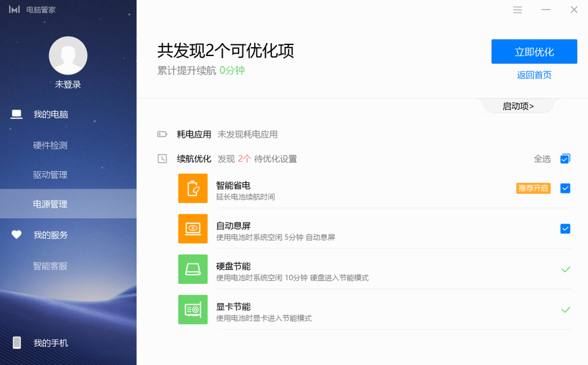The image size is (588, 365).
Task: Click the 耗电应用 battery icon
Action: (162, 135)
